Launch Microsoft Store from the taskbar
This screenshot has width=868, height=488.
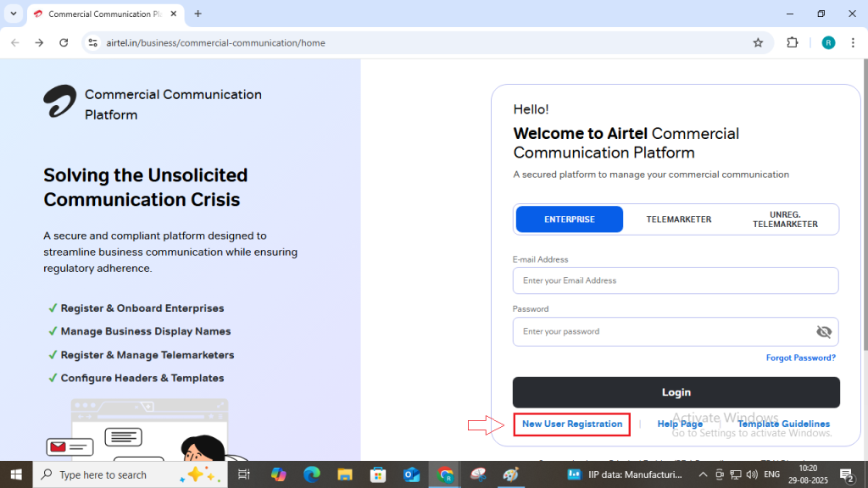point(378,474)
